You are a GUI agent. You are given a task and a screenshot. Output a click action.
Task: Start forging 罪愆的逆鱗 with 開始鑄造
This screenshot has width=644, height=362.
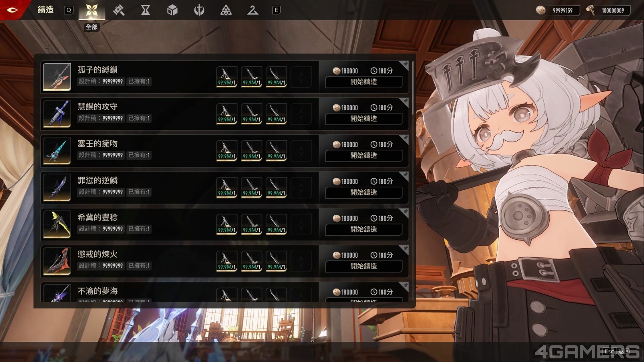(x=363, y=192)
